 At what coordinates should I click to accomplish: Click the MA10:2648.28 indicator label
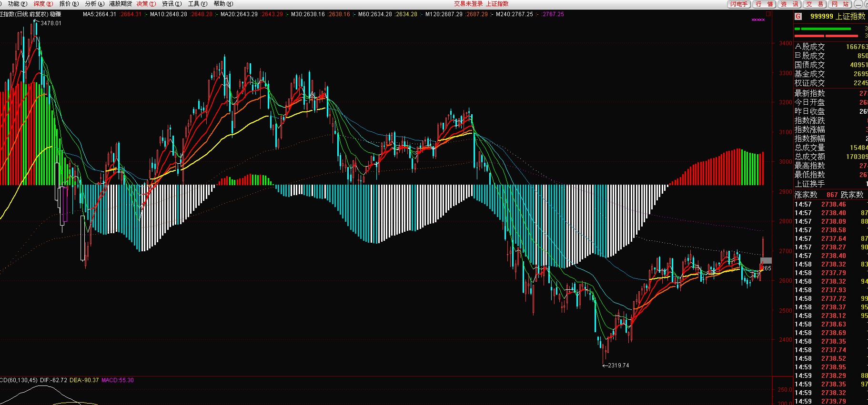click(x=169, y=14)
